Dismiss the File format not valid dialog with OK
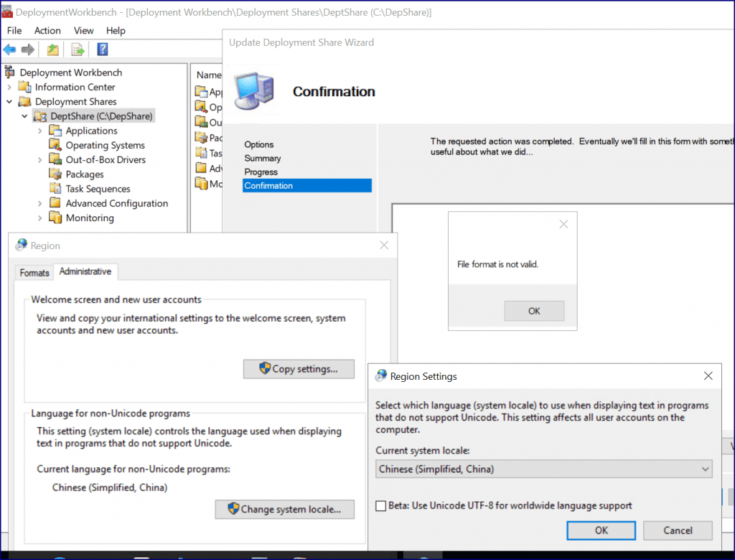The image size is (735, 560). (534, 311)
